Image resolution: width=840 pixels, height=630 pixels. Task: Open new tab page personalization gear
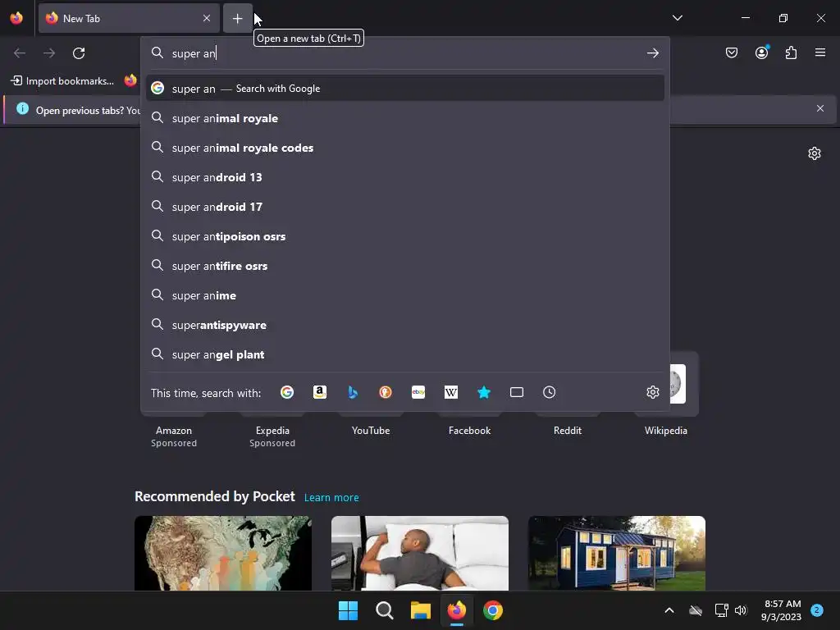point(815,153)
